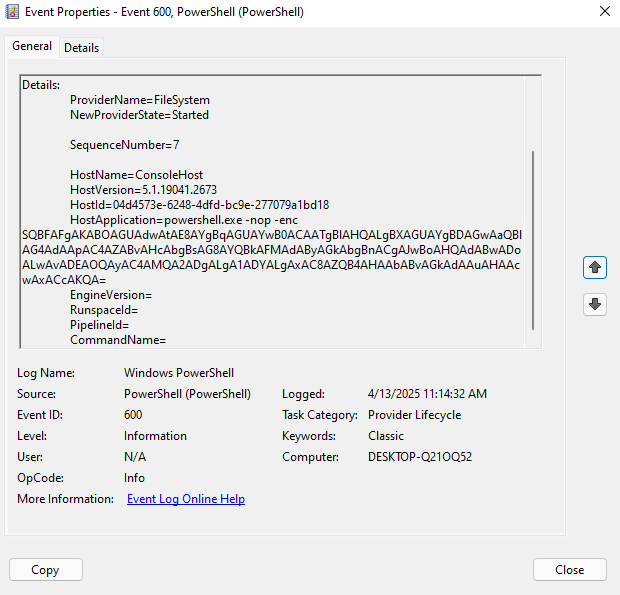
Task: Copy the event details
Action: pos(46,569)
